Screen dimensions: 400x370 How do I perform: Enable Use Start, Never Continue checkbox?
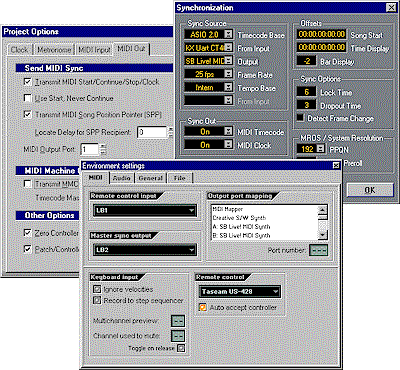pyautogui.click(x=28, y=98)
